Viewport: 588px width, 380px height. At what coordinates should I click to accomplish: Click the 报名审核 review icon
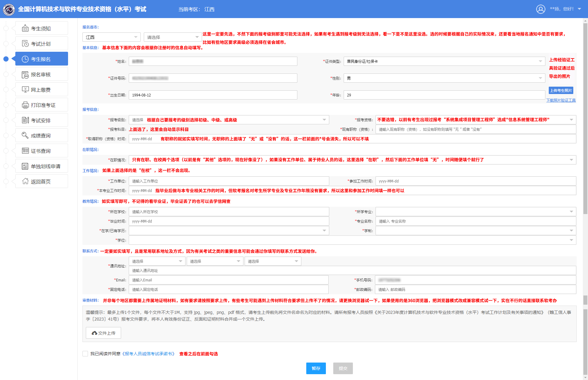coord(25,74)
